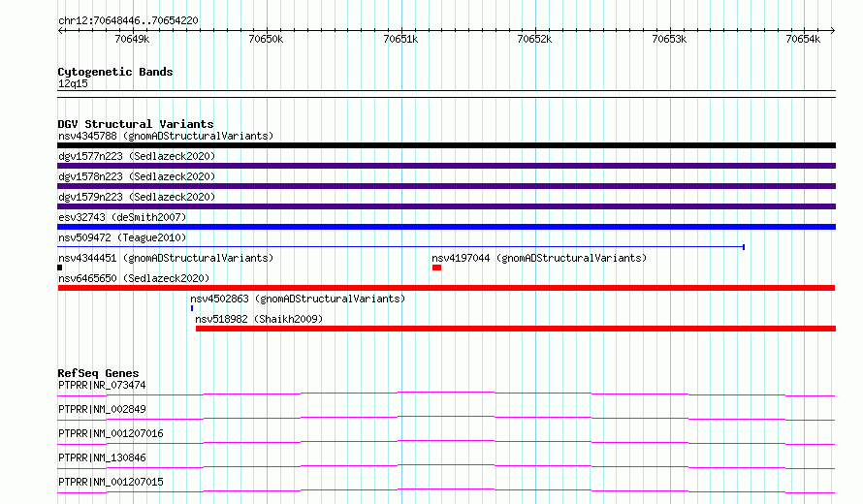Click the black nsv4345788 variant bar
The image size is (863, 504).
pos(446,145)
